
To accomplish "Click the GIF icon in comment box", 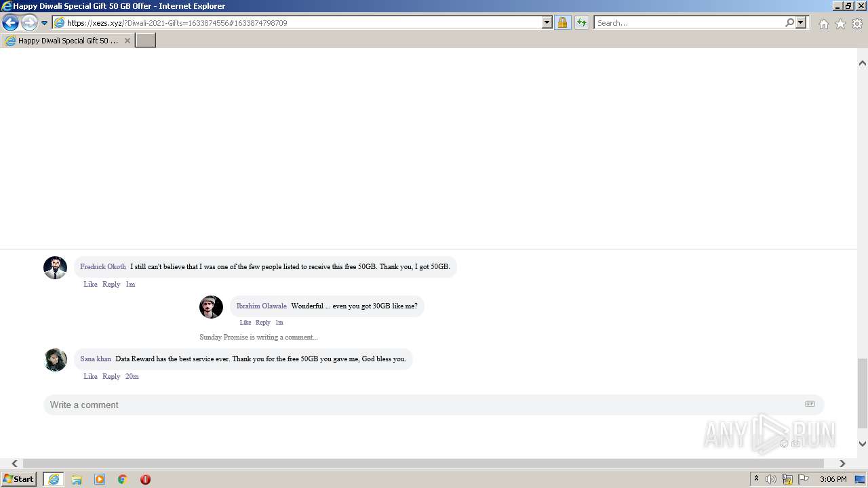I will click(x=810, y=404).
